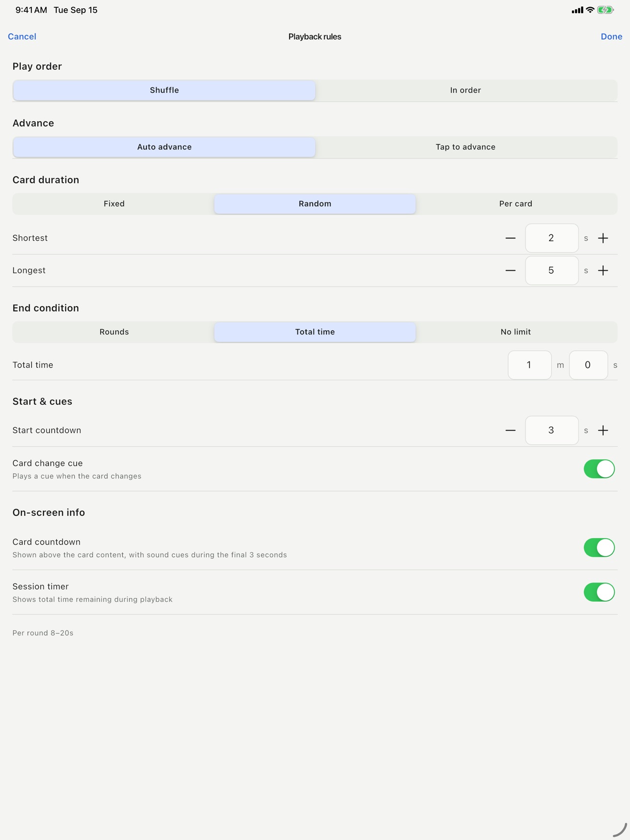
Task: Edit the Total time seconds field
Action: tap(588, 365)
